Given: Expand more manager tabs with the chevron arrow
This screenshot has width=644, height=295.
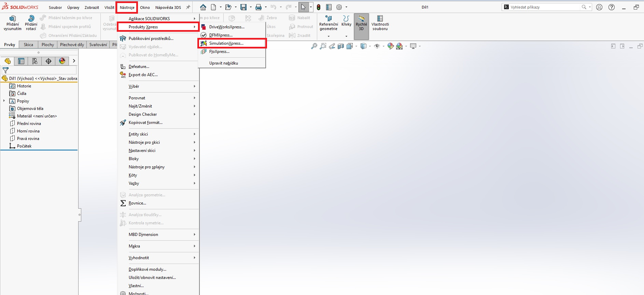Looking at the screenshot, I should click(74, 61).
